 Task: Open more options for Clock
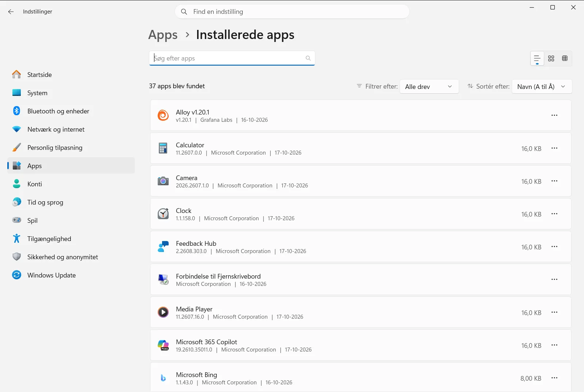(x=554, y=214)
